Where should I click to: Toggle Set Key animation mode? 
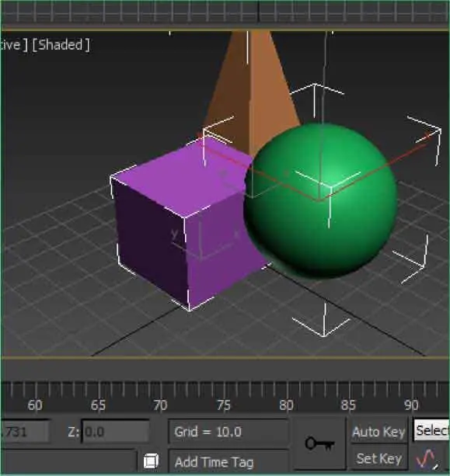point(378,458)
